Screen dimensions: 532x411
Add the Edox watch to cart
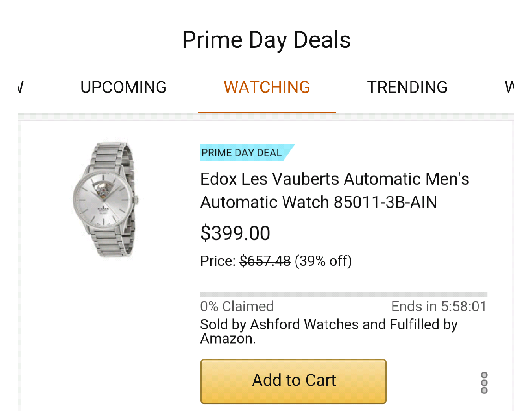(x=293, y=381)
